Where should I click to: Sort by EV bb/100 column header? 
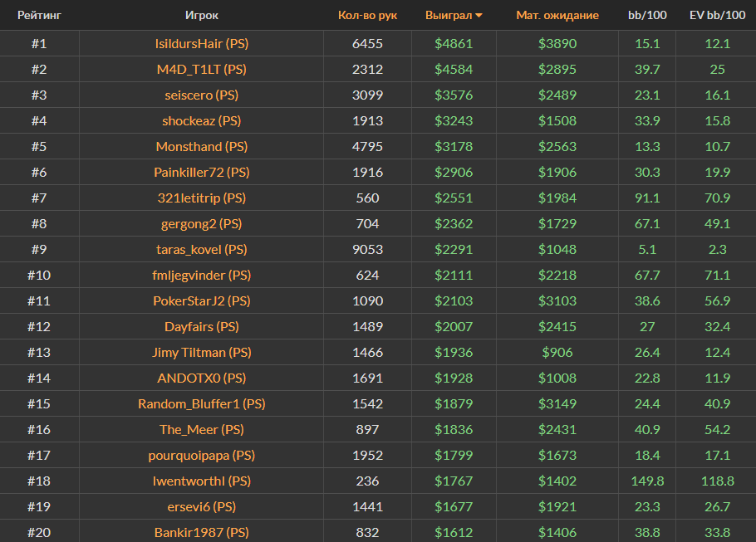click(x=717, y=16)
